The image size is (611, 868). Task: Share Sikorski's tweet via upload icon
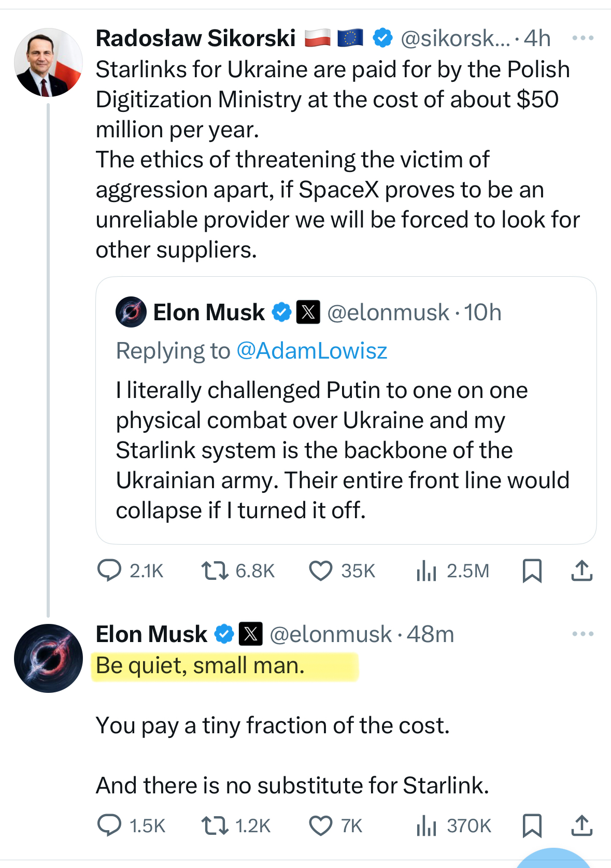(x=581, y=571)
